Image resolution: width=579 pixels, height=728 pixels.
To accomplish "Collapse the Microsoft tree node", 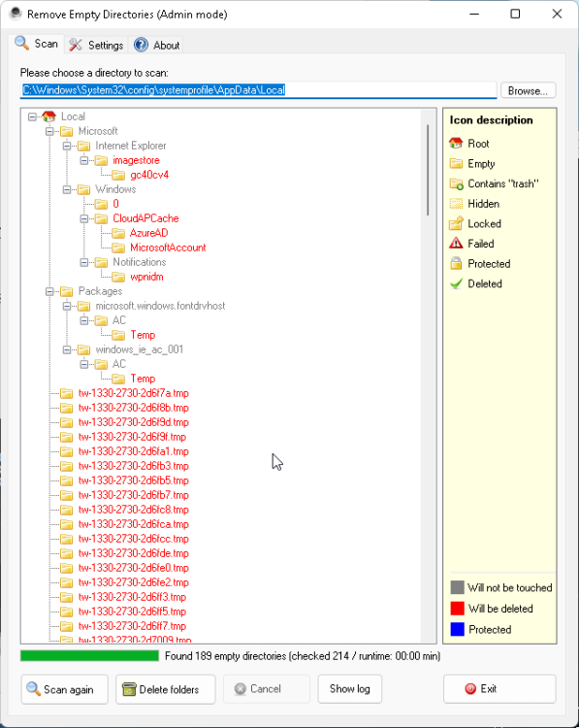I will [49, 131].
